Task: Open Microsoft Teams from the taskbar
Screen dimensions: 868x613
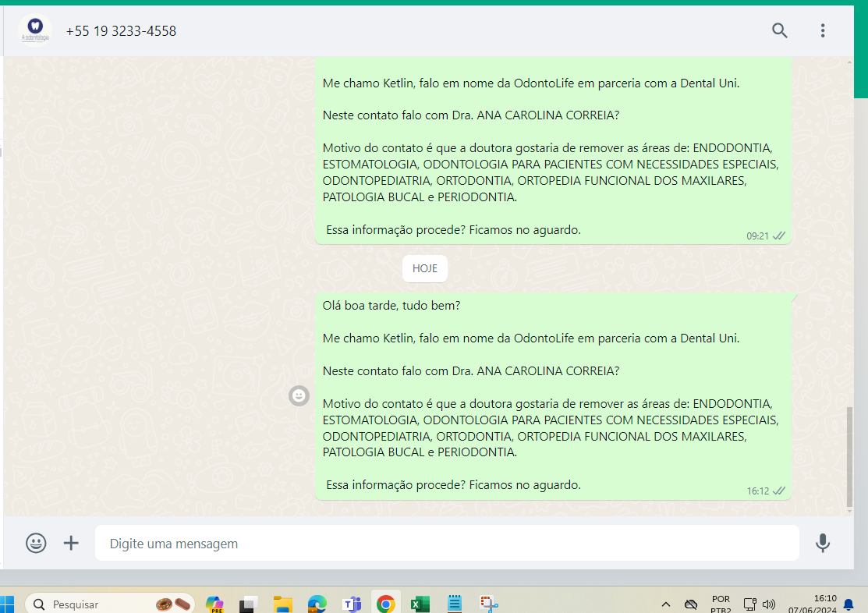Action: (352, 604)
